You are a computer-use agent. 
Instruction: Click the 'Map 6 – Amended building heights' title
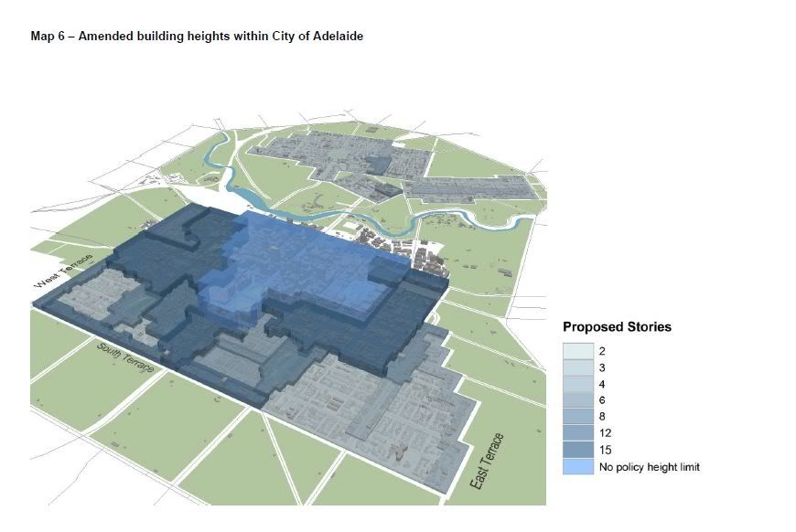point(197,37)
